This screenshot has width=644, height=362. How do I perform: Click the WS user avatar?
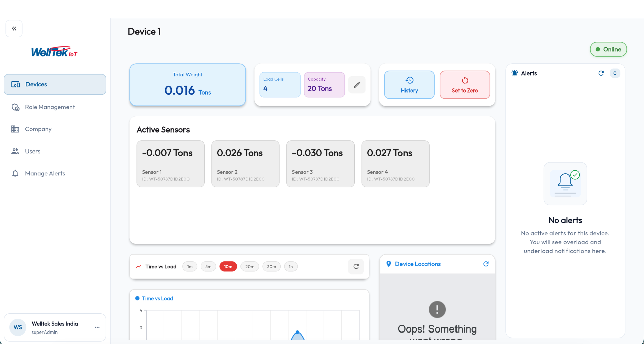coord(18,327)
